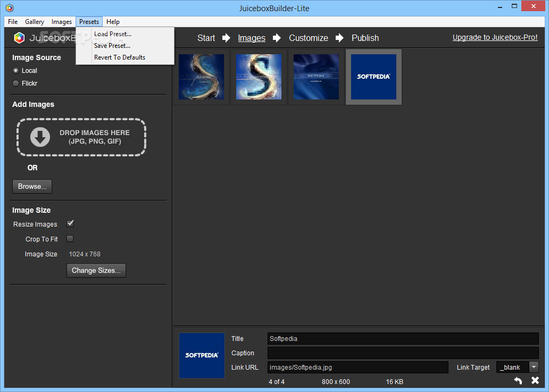Click the download arrow icon in drop zone
Image resolution: width=549 pixels, height=392 pixels.
pyautogui.click(x=40, y=137)
